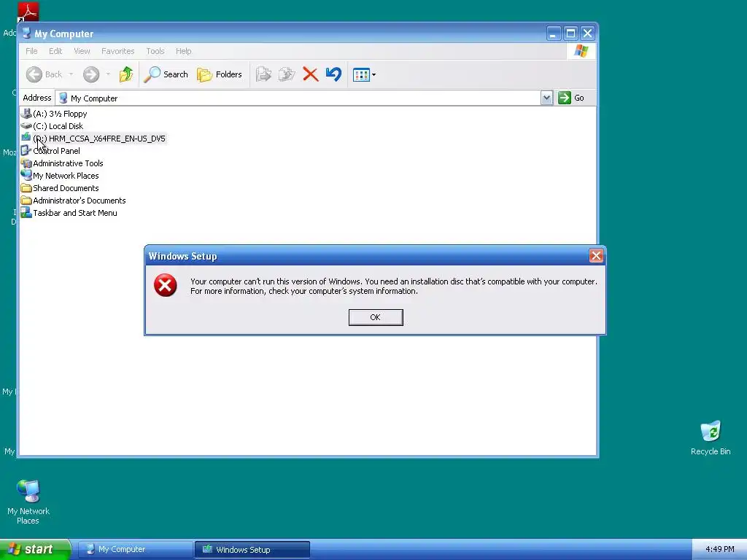Select the (C:) Local Disk drive
This screenshot has width=747, height=560.
[x=52, y=126]
